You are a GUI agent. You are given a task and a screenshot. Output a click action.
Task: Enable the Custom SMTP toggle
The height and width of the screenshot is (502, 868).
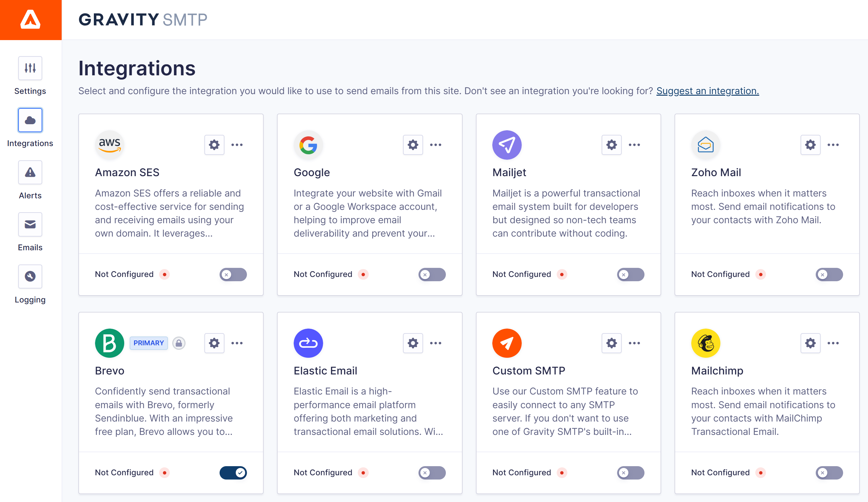pyautogui.click(x=631, y=473)
